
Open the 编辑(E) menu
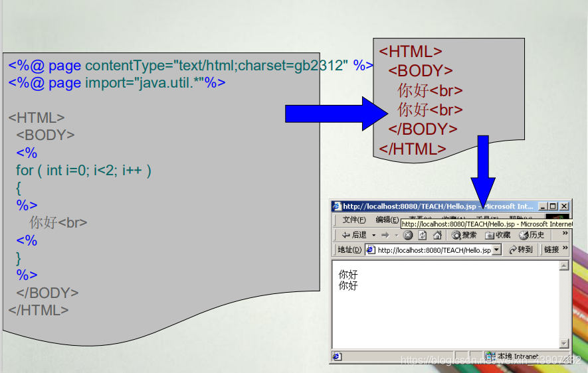tap(387, 220)
